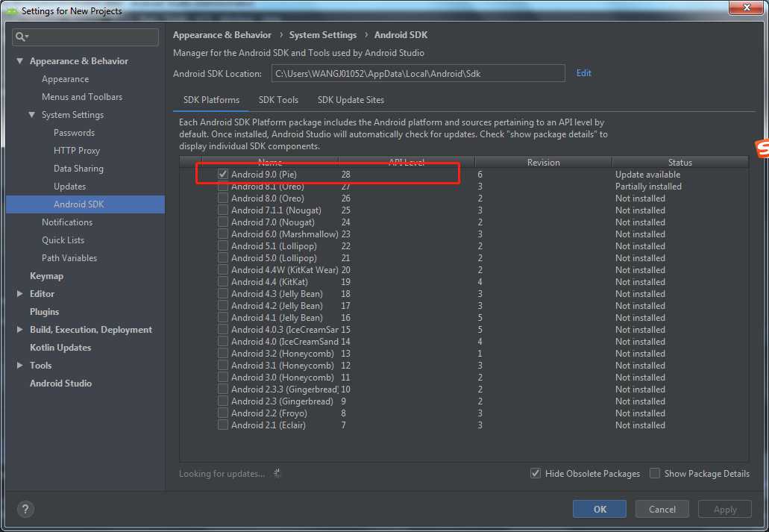Click the Cancel button
The image size is (769, 532).
[662, 509]
